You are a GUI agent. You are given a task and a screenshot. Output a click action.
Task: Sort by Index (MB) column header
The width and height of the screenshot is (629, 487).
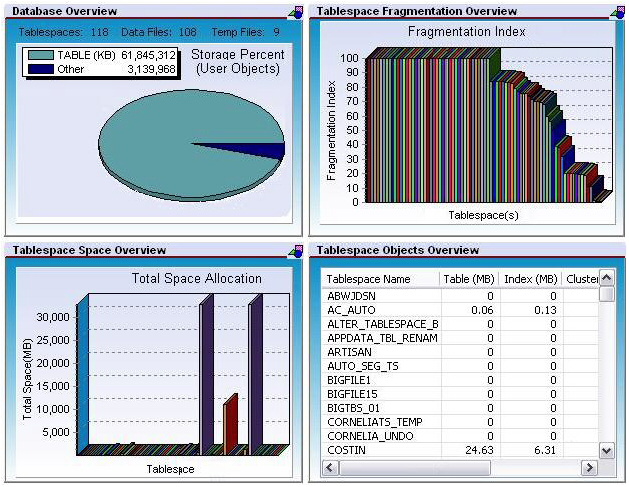[x=531, y=279]
